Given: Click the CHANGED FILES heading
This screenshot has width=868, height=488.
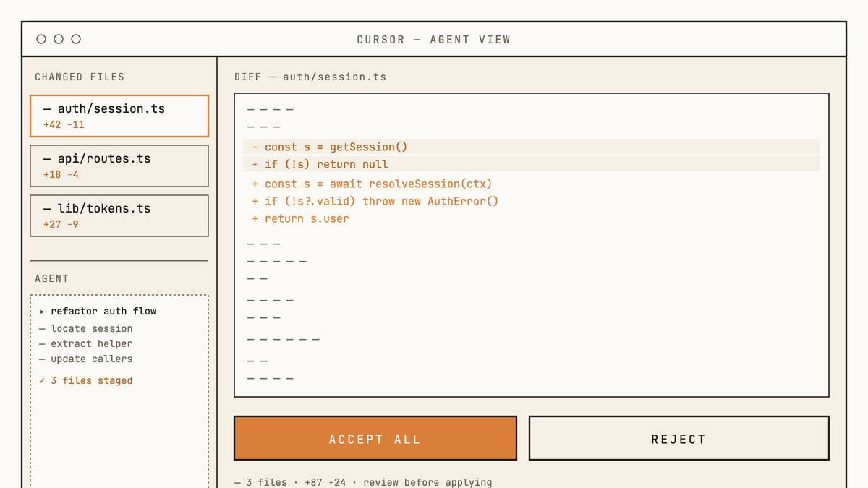Looking at the screenshot, I should pyautogui.click(x=80, y=77).
